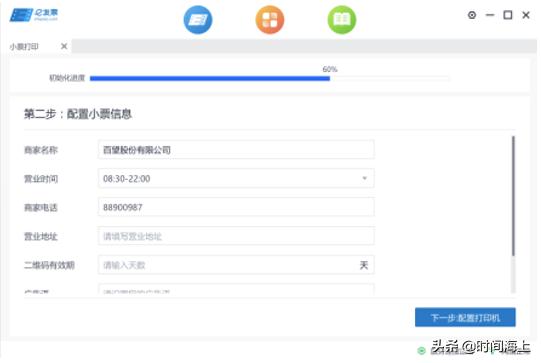
Task: Click the 商家电话 label
Action: (41, 207)
